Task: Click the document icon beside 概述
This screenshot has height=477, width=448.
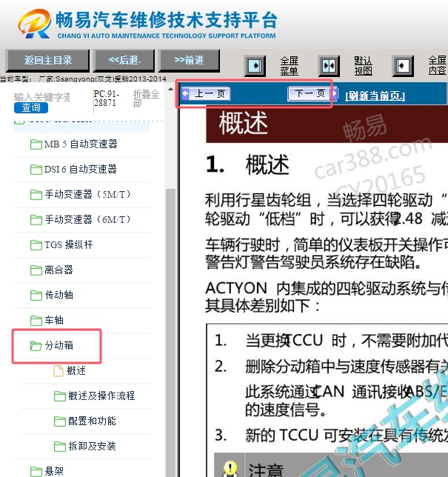Action: pos(58,371)
